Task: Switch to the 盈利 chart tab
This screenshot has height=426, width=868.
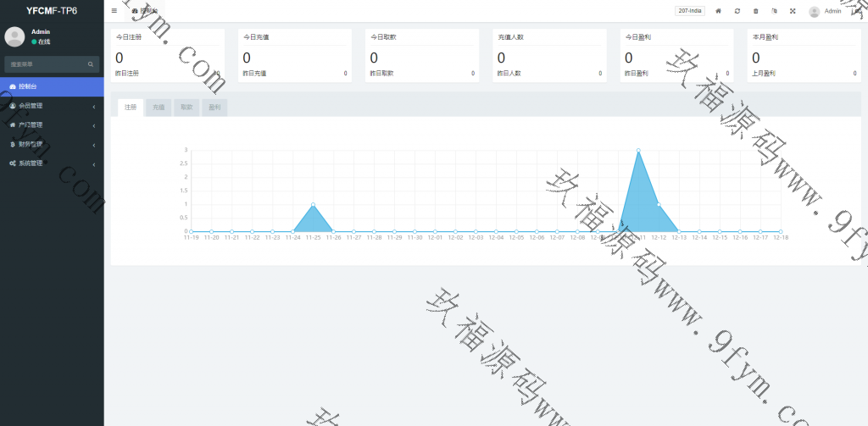Action: point(214,108)
